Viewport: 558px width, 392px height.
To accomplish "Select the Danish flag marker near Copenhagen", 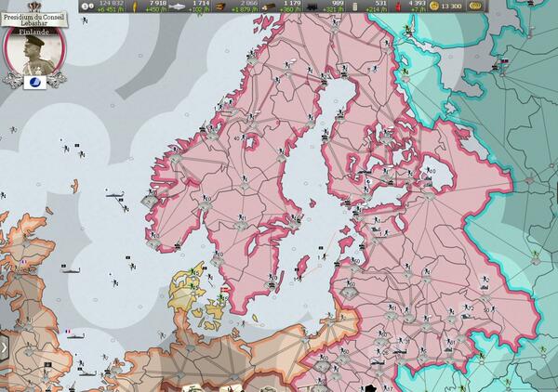I will pos(225,290).
